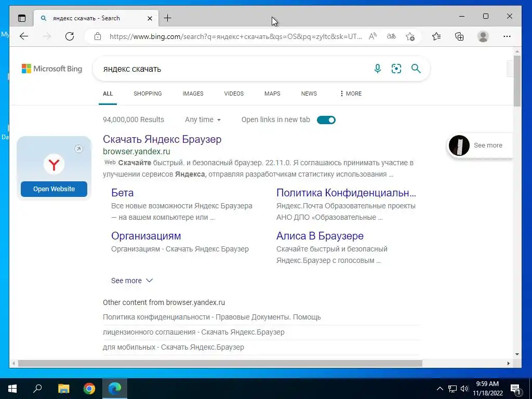Click the 94,000,000 Results text

pyautogui.click(x=134, y=120)
